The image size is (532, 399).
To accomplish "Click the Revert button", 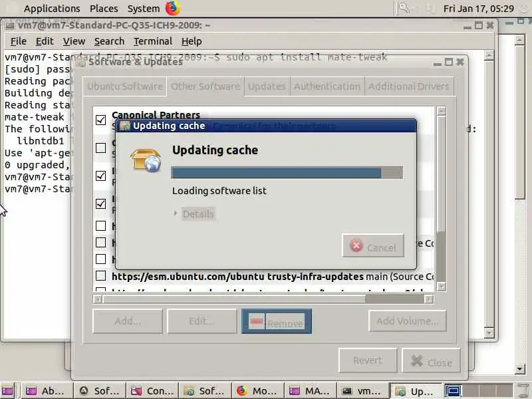I will tap(368, 360).
